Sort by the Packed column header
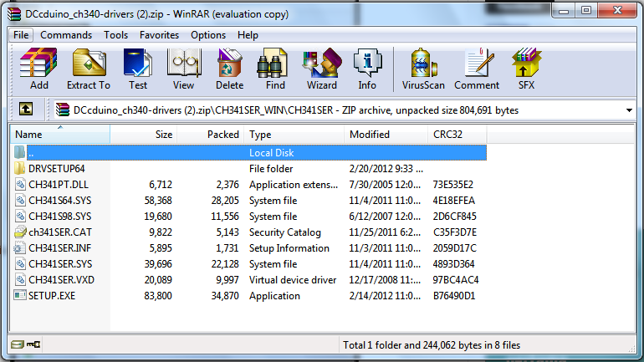The height and width of the screenshot is (362, 644). coord(211,135)
